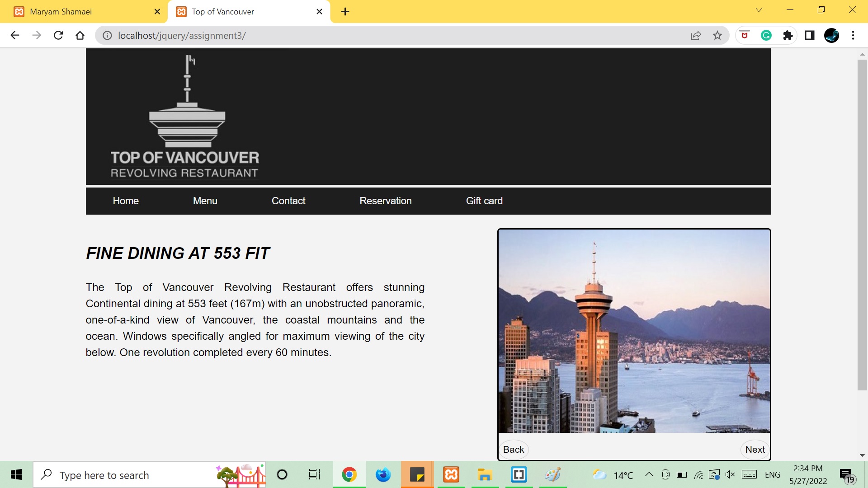Open the weather widget showing 14°C
Screen dimensions: 868x488
point(613,475)
